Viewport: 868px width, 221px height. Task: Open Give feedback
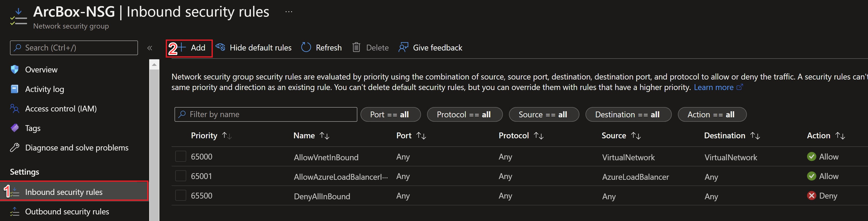point(430,48)
